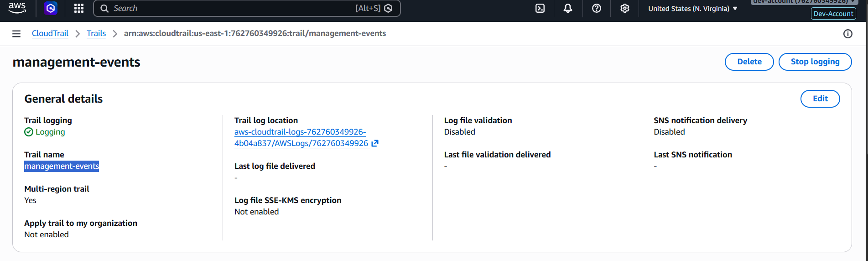Open the AWS console home logo
The width and height of the screenshot is (868, 261).
[17, 8]
